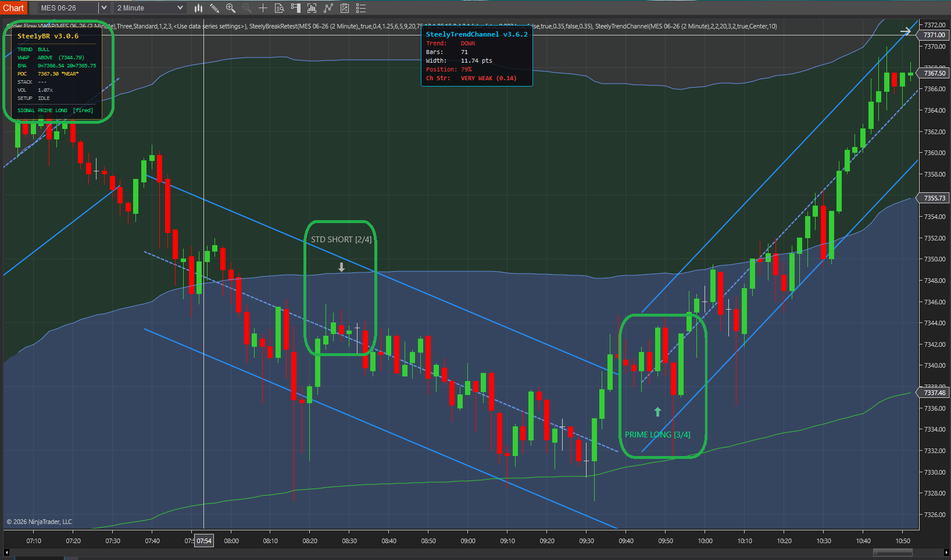
Task: Click the 7326.00 price axis label
Action: pos(935,515)
